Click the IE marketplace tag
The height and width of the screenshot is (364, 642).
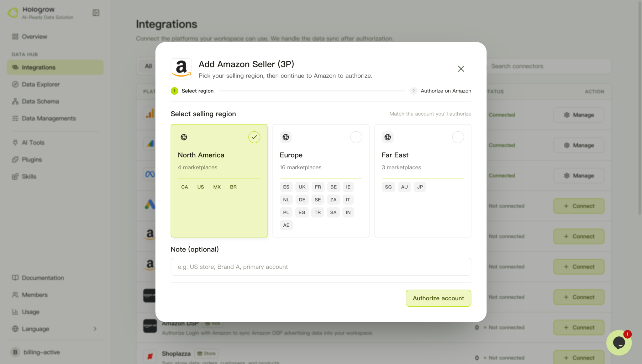pyautogui.click(x=348, y=187)
